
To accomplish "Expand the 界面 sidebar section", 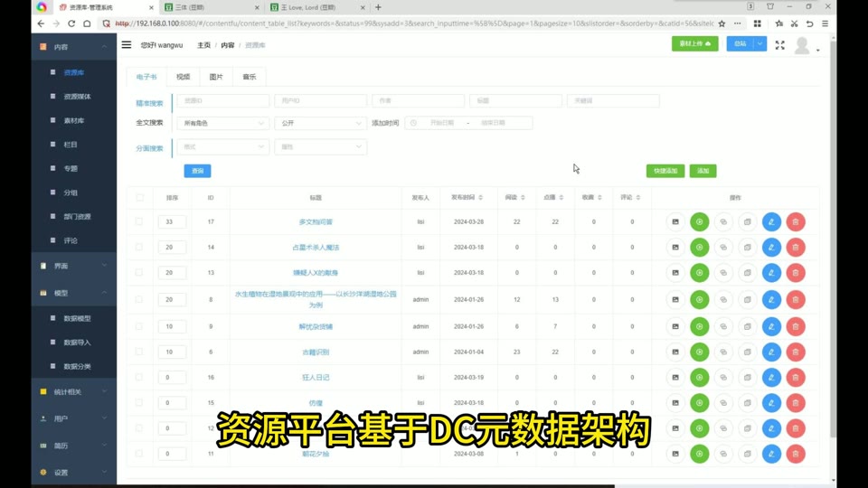I will point(73,266).
